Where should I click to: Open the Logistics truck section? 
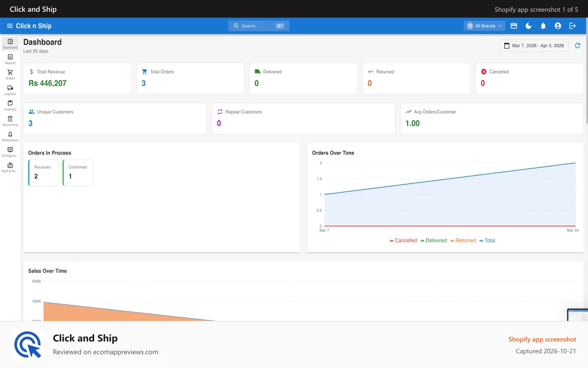(10, 90)
